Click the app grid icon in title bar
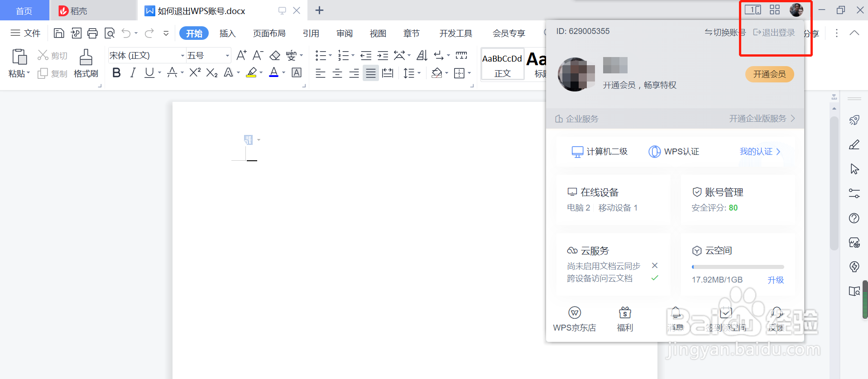The width and height of the screenshot is (868, 379). 775,10
